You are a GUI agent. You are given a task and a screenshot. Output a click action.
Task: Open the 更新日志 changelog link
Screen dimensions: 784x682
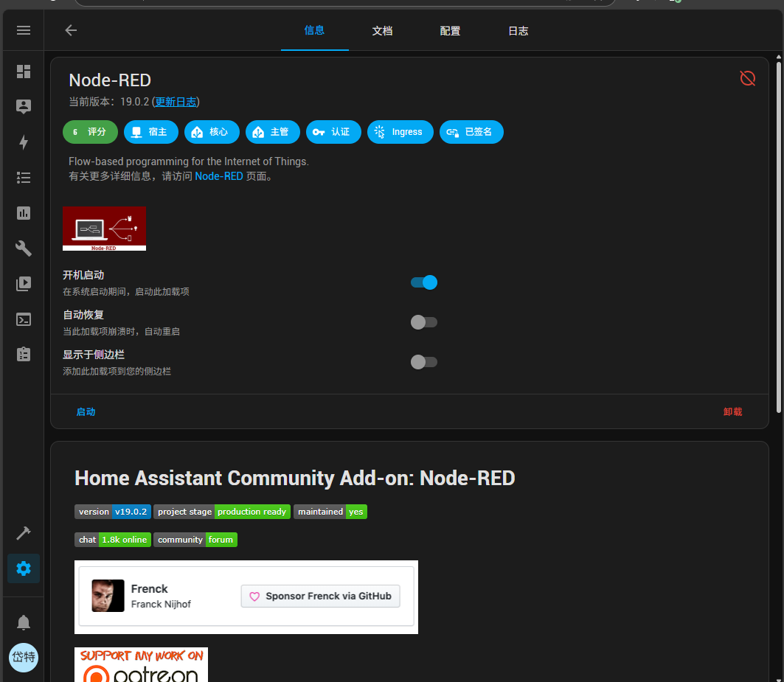[x=176, y=102]
